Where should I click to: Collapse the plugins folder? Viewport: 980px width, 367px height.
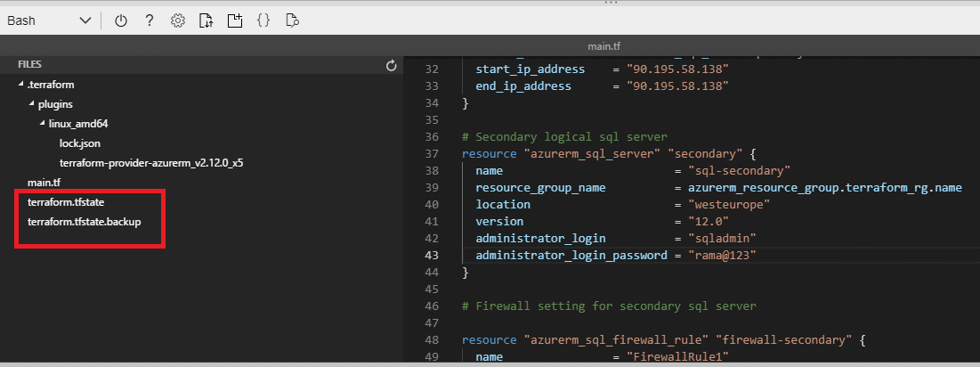tap(31, 104)
